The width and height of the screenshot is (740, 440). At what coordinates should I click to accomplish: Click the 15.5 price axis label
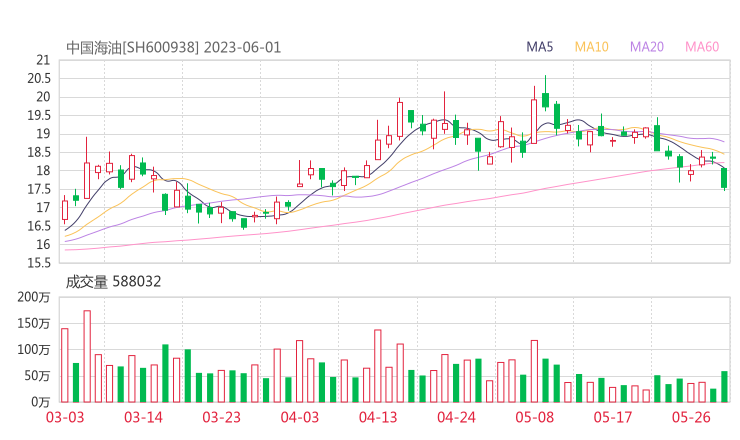click(x=39, y=262)
